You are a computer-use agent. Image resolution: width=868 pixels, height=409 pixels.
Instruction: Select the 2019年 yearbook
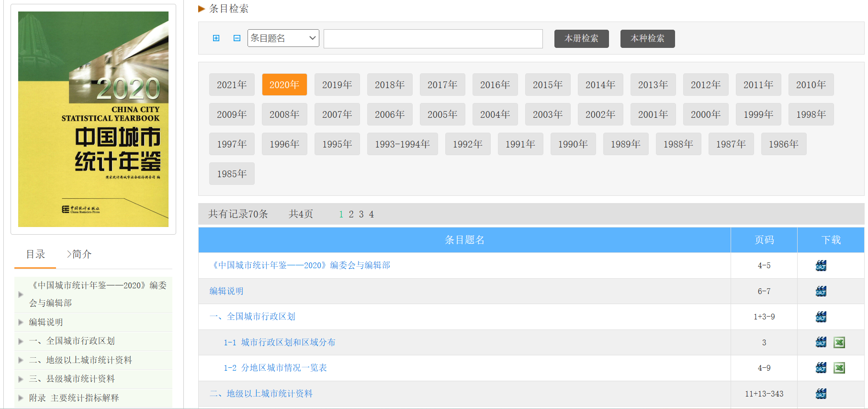coord(337,85)
